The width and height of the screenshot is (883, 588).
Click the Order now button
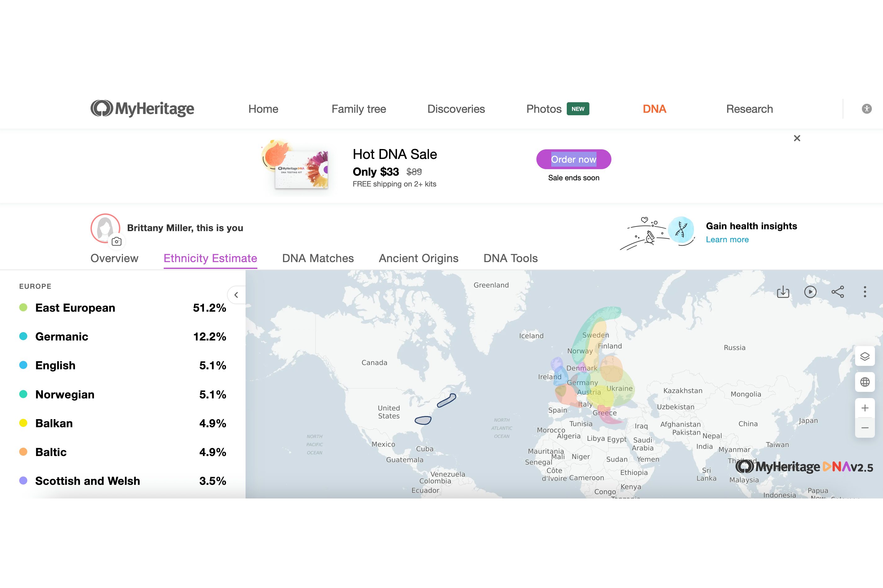click(573, 159)
